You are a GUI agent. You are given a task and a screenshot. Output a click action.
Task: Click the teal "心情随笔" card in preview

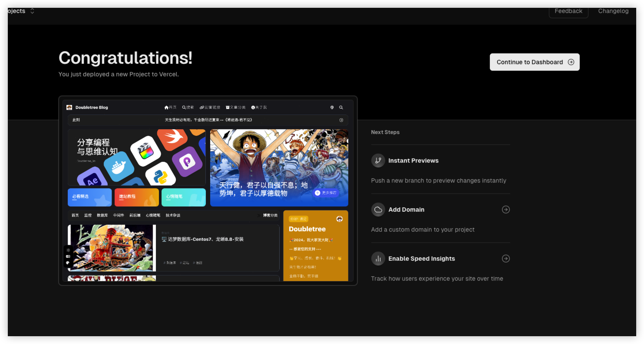coord(184,197)
